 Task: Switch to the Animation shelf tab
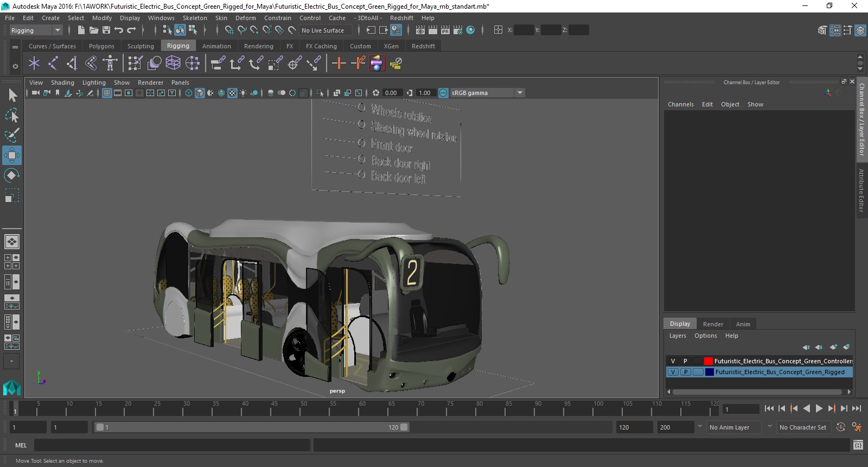tap(216, 46)
